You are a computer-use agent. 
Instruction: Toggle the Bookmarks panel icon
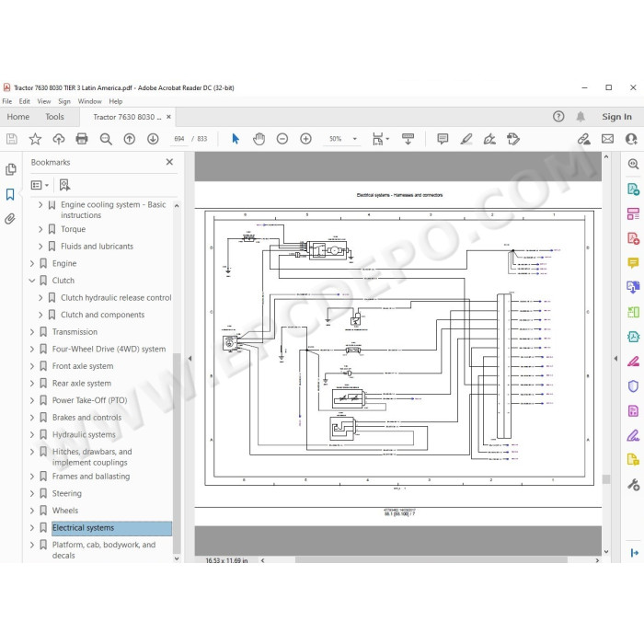(10, 194)
